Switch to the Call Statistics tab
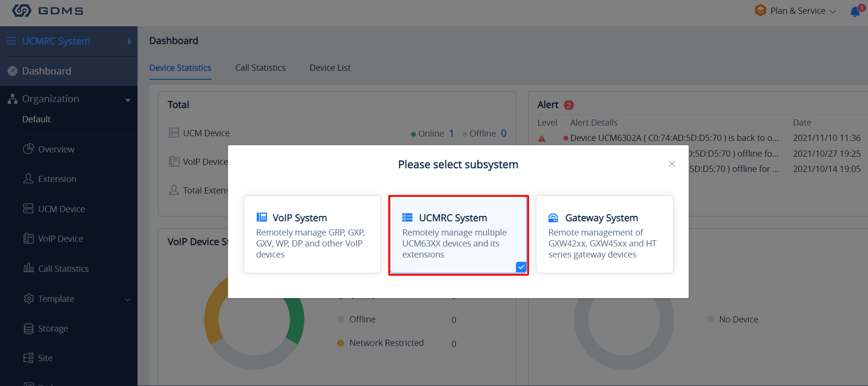The image size is (868, 386). (260, 68)
